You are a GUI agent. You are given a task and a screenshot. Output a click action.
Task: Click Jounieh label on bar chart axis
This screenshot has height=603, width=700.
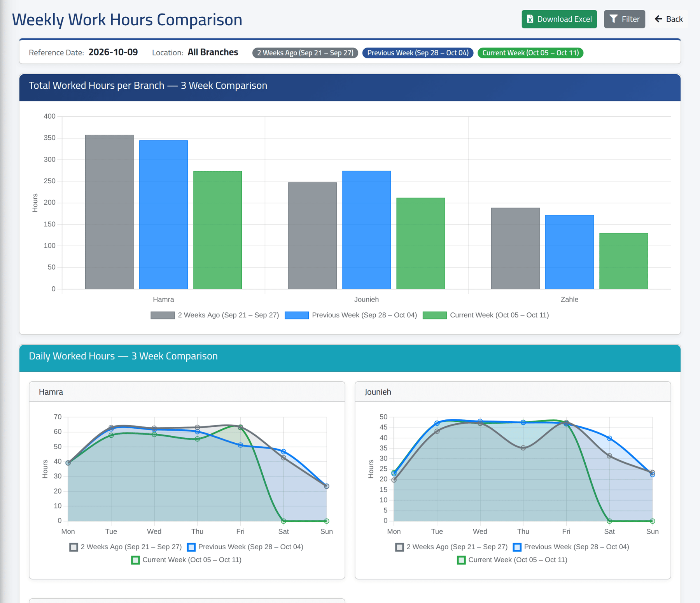tap(366, 300)
